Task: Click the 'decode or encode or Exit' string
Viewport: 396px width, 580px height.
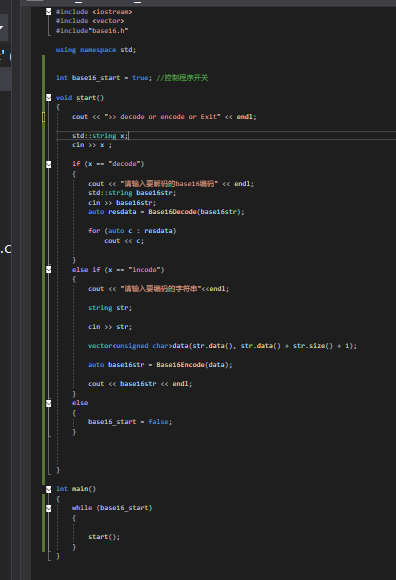Action: point(162,117)
